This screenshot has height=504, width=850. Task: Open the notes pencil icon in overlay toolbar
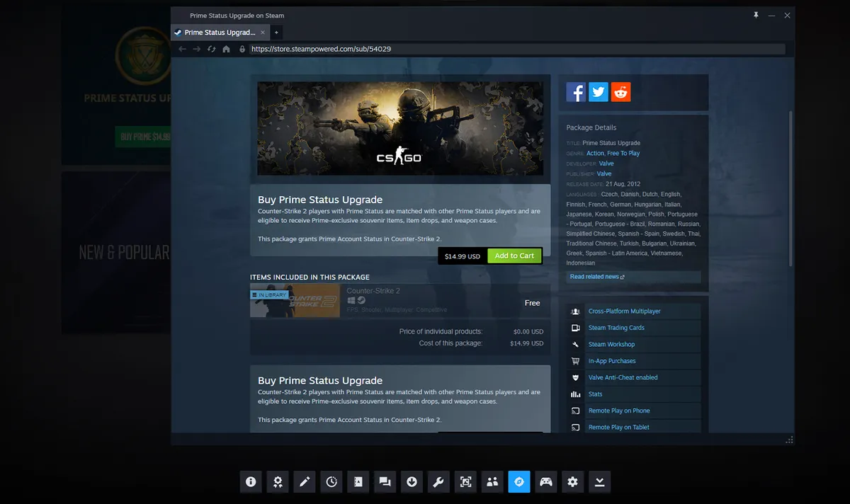(x=305, y=482)
